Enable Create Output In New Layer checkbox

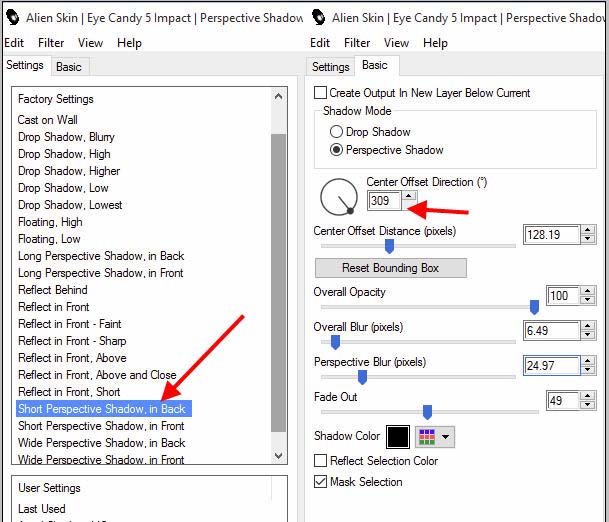pyautogui.click(x=321, y=93)
